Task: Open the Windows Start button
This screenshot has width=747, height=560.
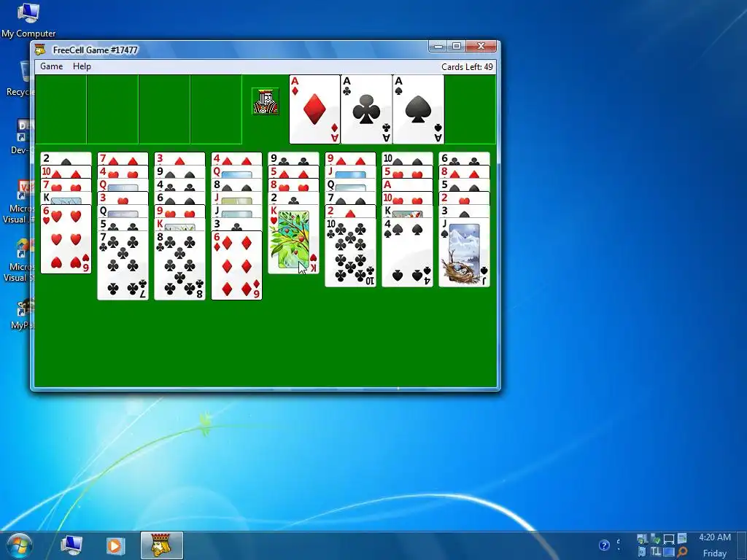Action: 18,545
